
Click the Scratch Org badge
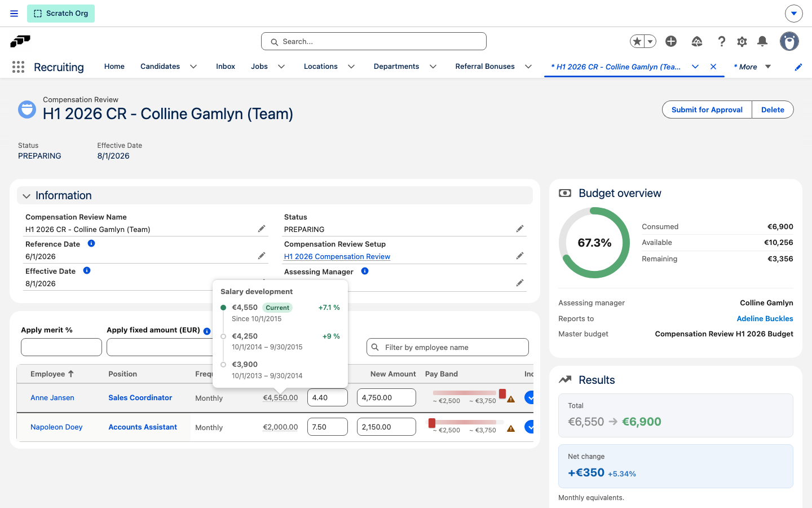click(61, 14)
